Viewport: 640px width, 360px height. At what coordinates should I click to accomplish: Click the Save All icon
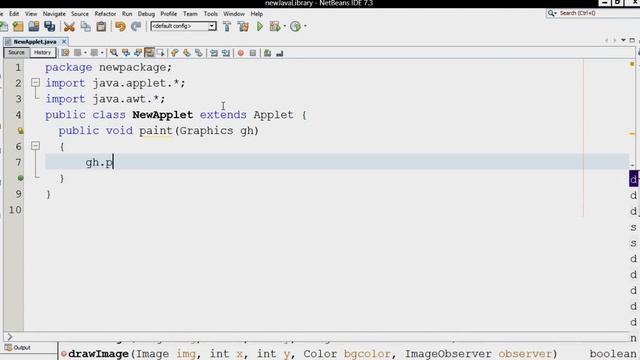point(50,27)
